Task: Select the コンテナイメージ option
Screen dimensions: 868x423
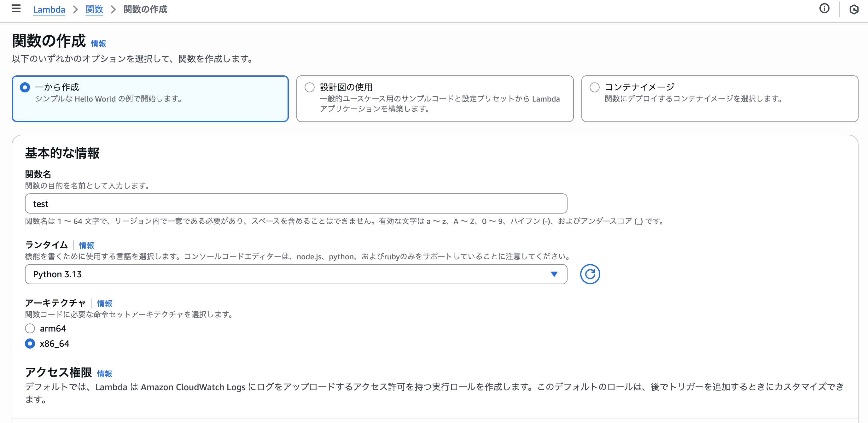Action: point(594,87)
